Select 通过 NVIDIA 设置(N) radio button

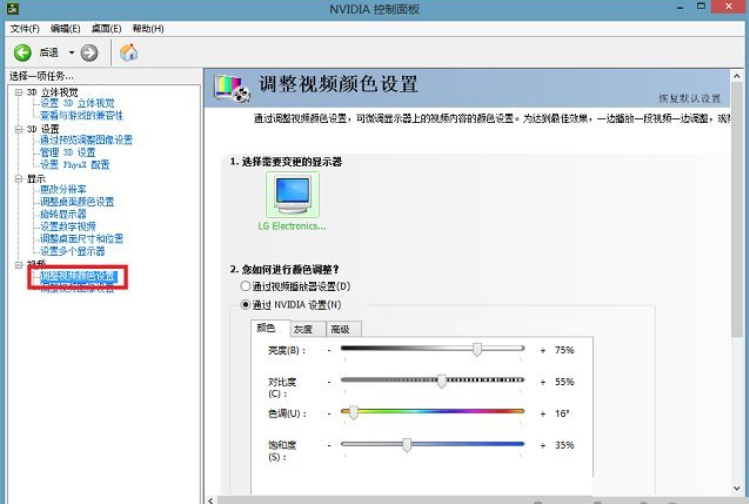[246, 304]
